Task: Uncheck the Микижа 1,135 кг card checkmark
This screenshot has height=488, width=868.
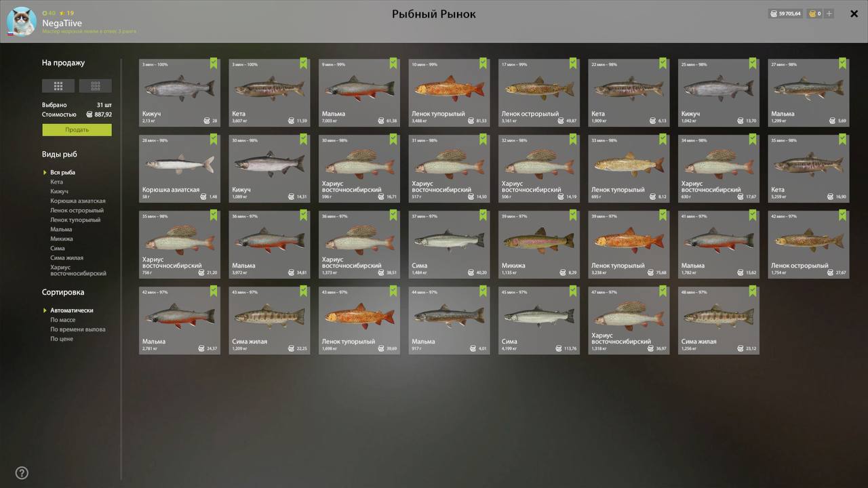Action: tap(574, 216)
